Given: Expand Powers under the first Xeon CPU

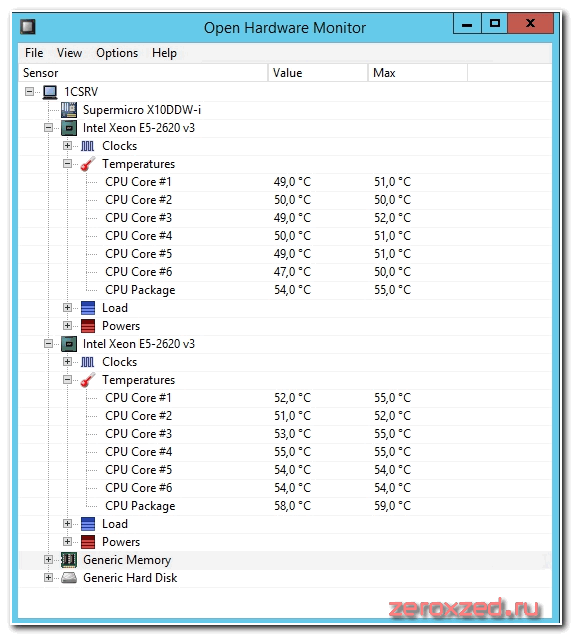Looking at the screenshot, I should click(x=67, y=325).
